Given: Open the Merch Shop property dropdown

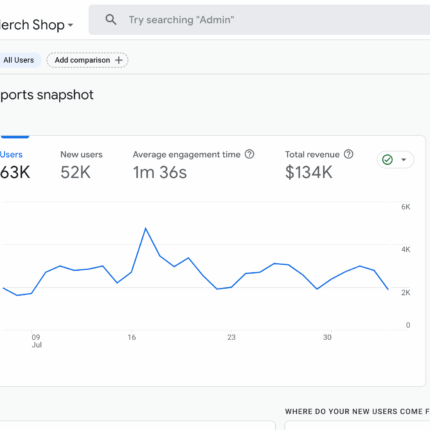Looking at the screenshot, I should coord(36,25).
